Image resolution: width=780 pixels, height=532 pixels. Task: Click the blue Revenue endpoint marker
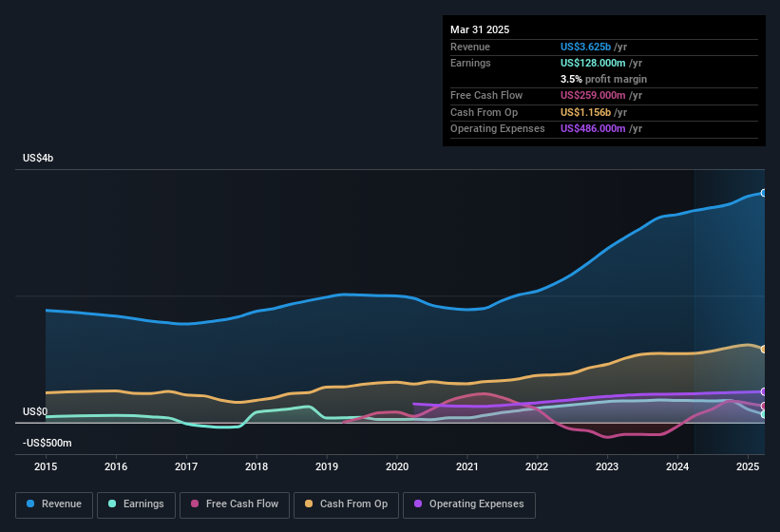[x=764, y=193]
